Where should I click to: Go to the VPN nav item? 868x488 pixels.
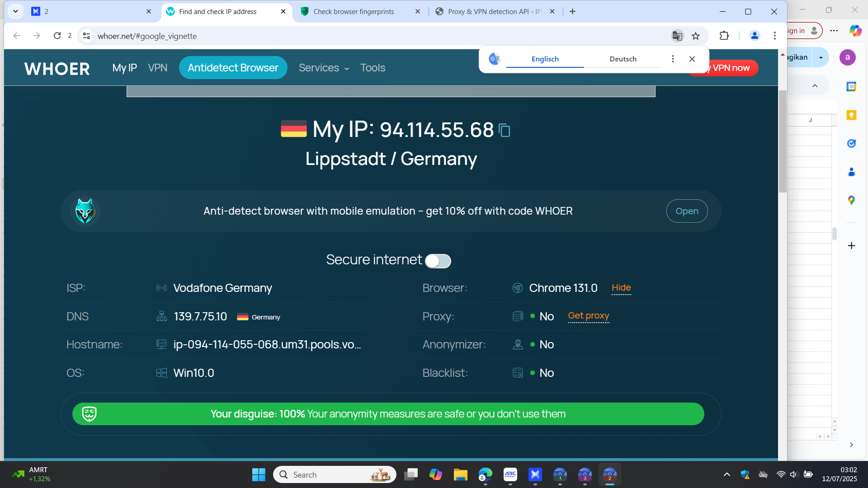point(158,68)
